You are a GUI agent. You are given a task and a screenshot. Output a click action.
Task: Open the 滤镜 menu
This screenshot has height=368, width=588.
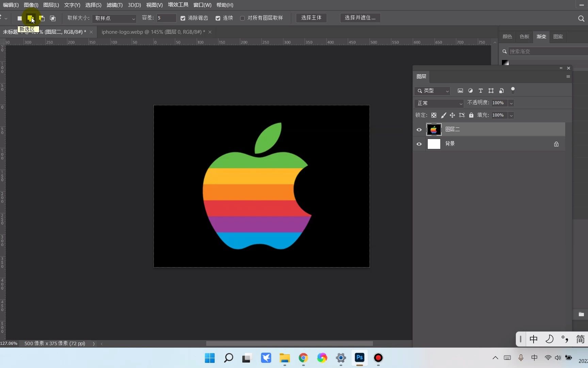pos(114,5)
